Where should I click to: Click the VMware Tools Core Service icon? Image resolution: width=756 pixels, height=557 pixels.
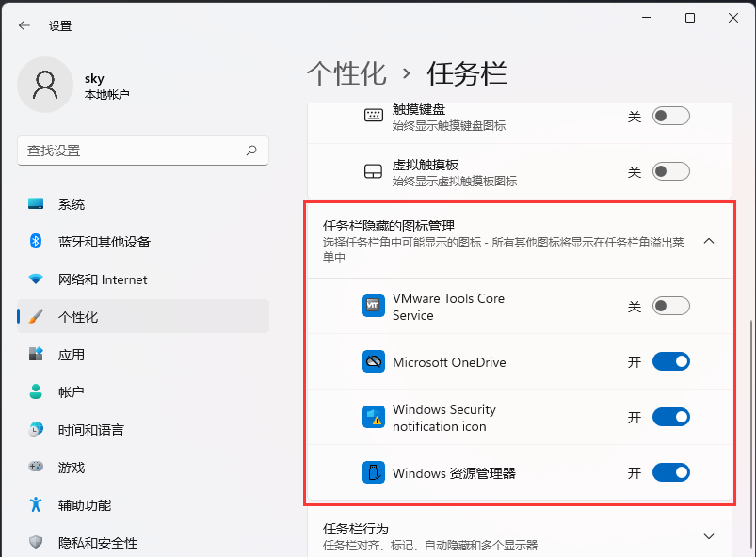[x=373, y=305]
